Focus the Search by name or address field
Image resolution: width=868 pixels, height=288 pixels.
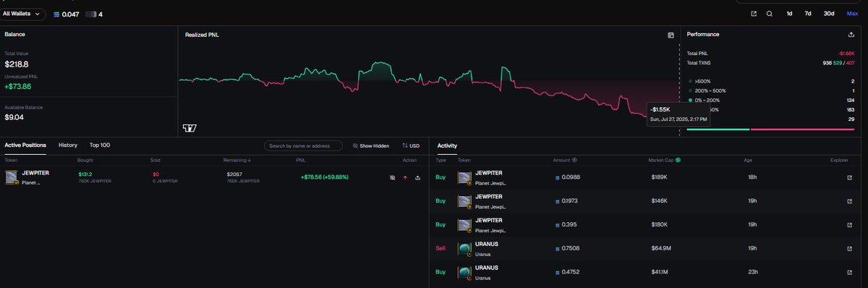303,145
